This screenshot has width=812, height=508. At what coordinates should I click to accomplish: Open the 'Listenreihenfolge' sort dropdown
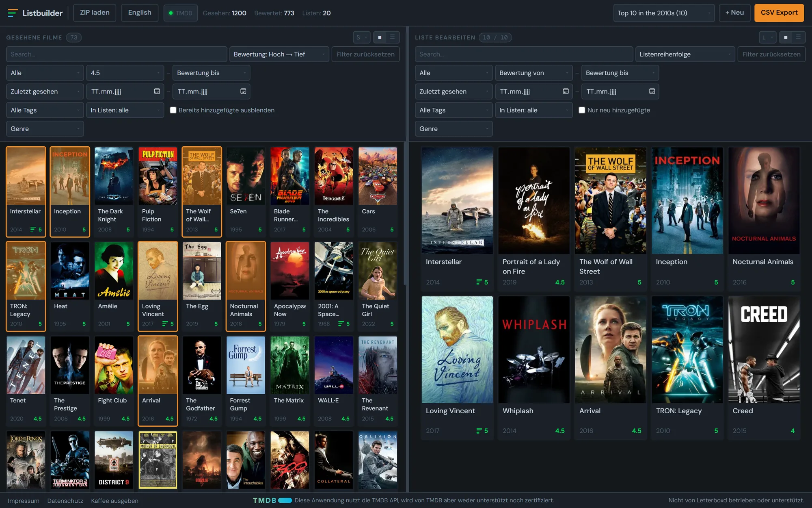coord(685,54)
